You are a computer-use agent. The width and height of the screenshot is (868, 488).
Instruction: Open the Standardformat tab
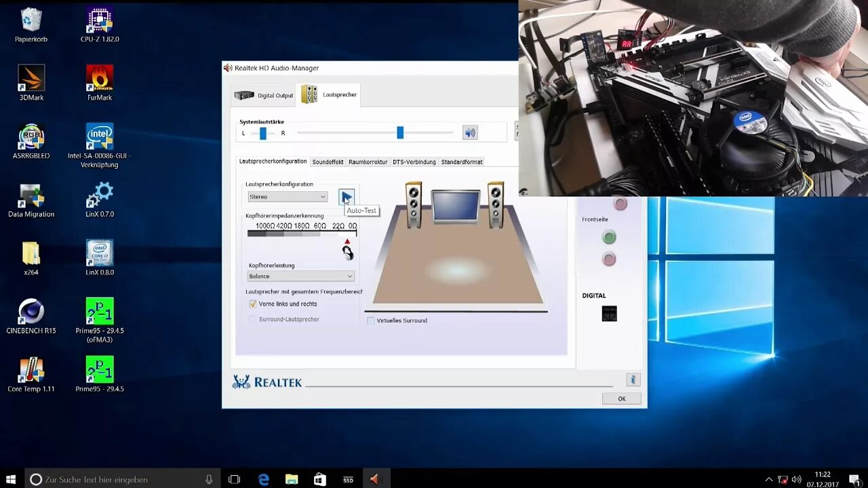pos(462,162)
